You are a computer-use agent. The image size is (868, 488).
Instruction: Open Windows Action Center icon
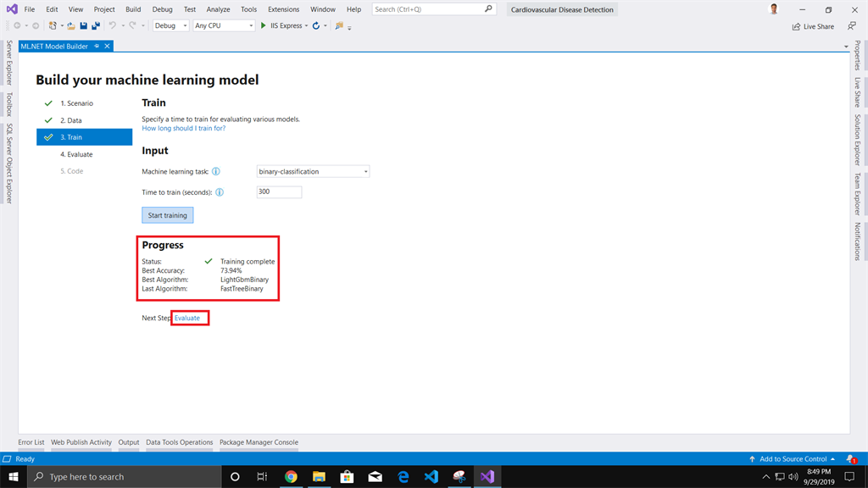(849, 476)
